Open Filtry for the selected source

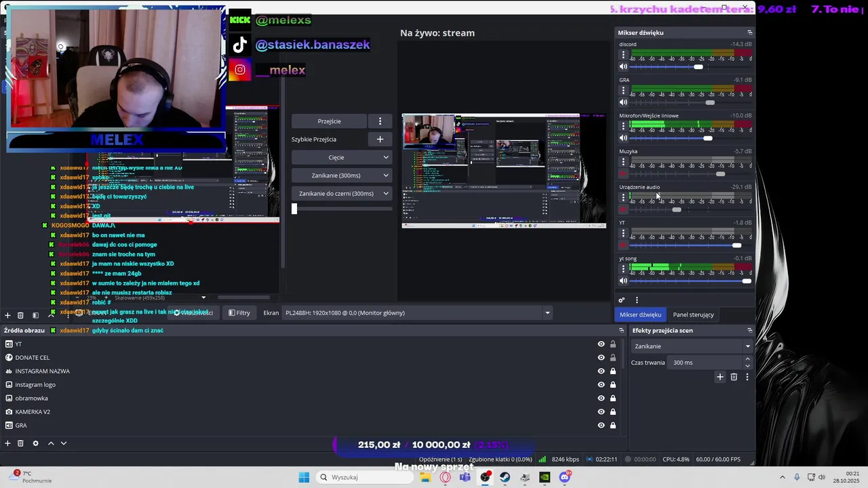[239, 313]
